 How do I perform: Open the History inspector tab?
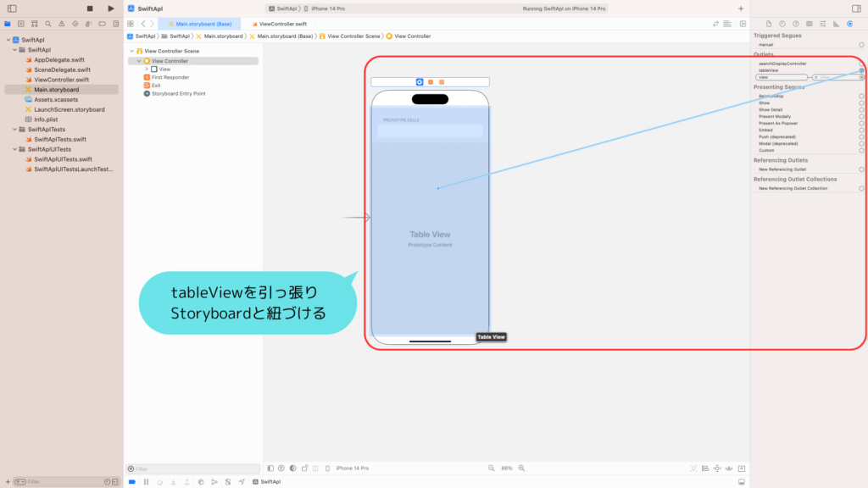click(x=782, y=24)
